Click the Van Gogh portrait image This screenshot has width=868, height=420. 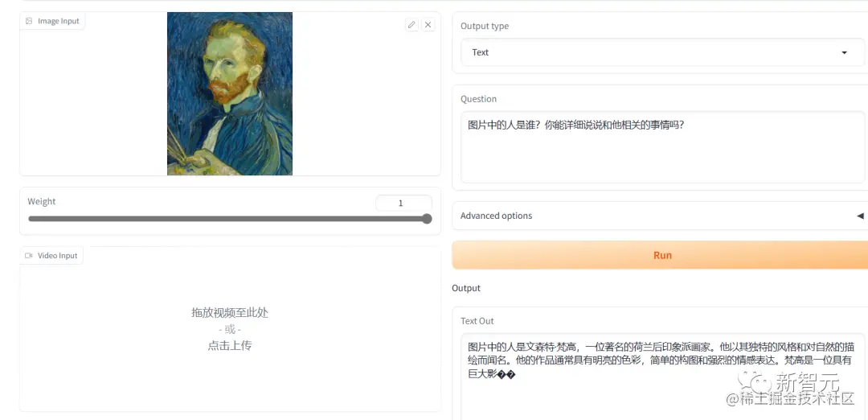(x=230, y=93)
